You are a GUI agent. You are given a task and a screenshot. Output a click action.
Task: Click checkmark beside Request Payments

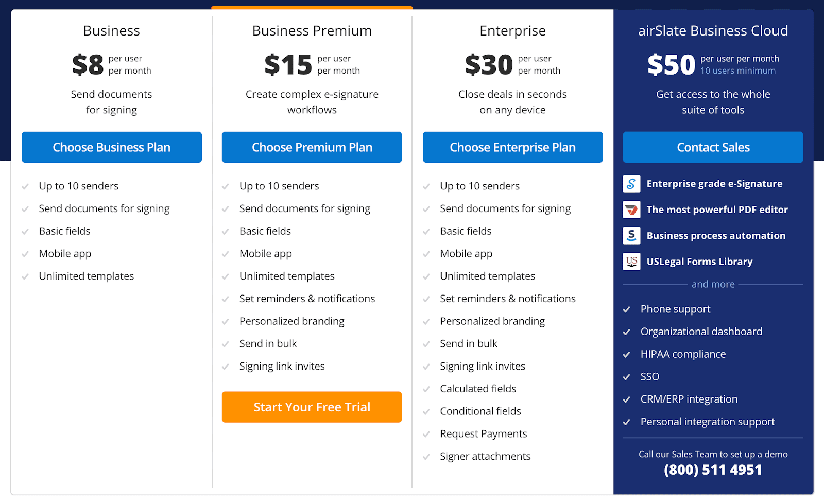(x=426, y=435)
